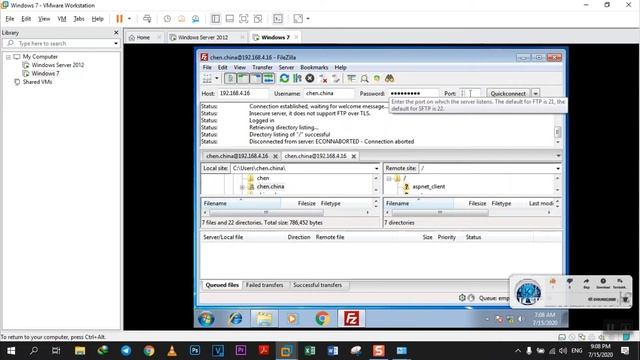Enter VMware full screen mode icon
Screen dimensions: 640x360
(x=244, y=19)
